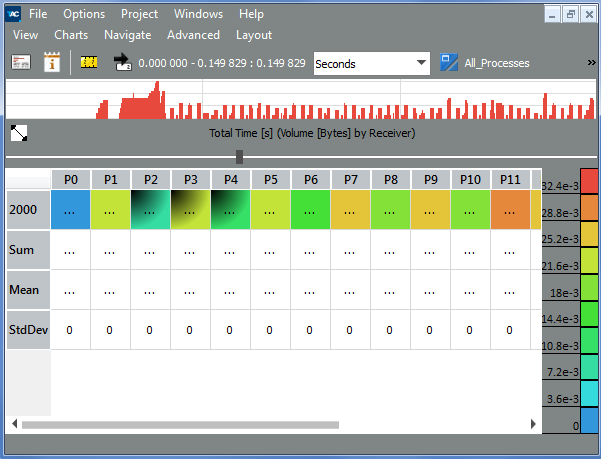Select the P7 column header
The width and height of the screenshot is (601, 459).
350,179
